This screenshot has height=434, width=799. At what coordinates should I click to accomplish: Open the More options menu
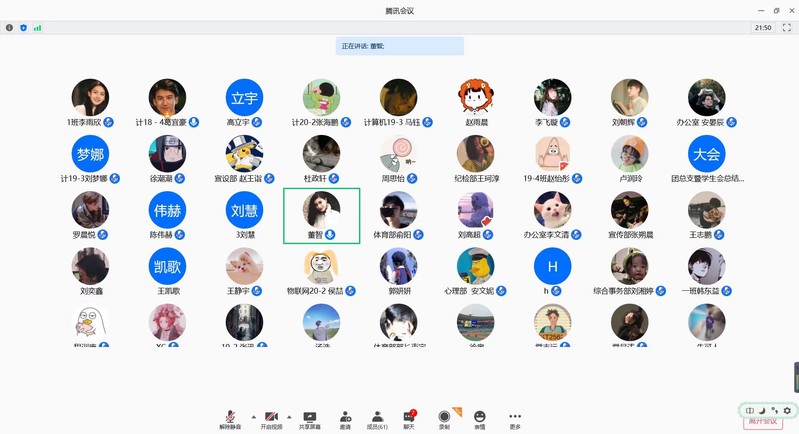515,417
